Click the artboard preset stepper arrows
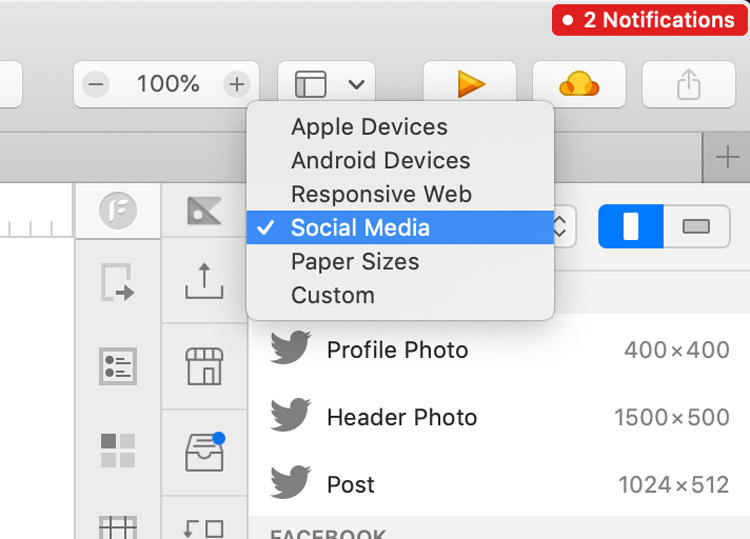 562,227
